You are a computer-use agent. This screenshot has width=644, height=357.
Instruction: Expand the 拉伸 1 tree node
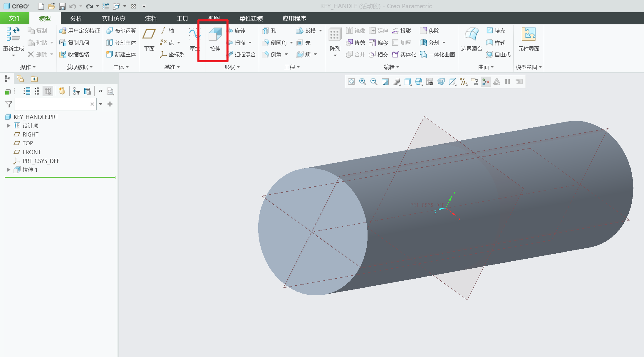[9, 170]
